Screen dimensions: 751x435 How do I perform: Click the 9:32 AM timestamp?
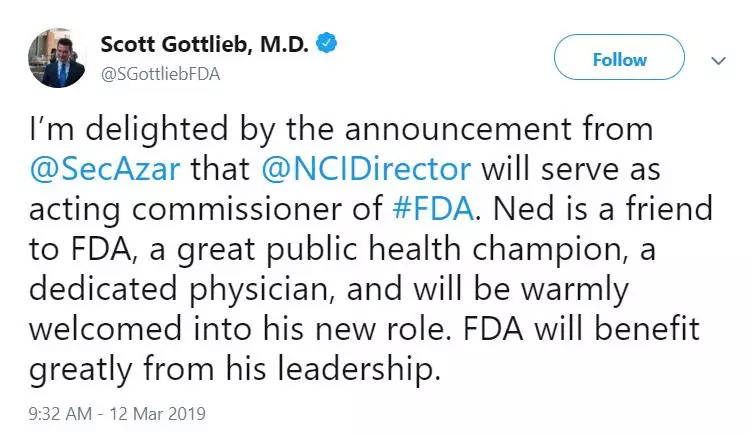pos(60,412)
